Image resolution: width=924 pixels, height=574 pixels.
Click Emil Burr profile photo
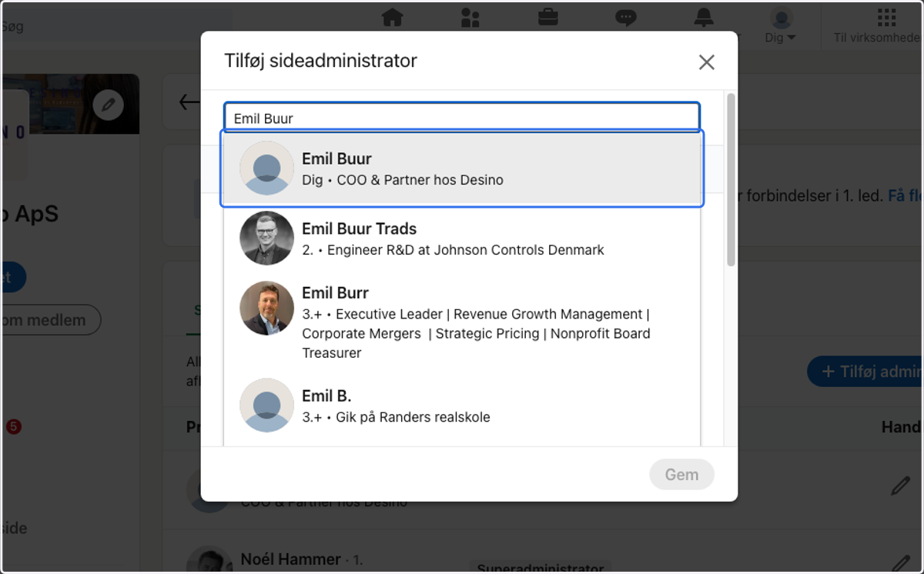pyautogui.click(x=266, y=308)
